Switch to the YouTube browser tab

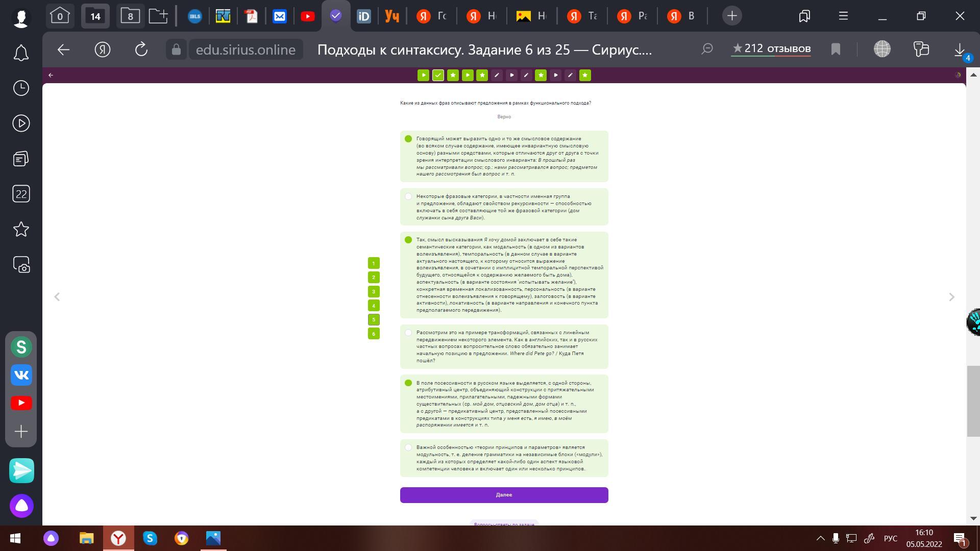click(308, 16)
